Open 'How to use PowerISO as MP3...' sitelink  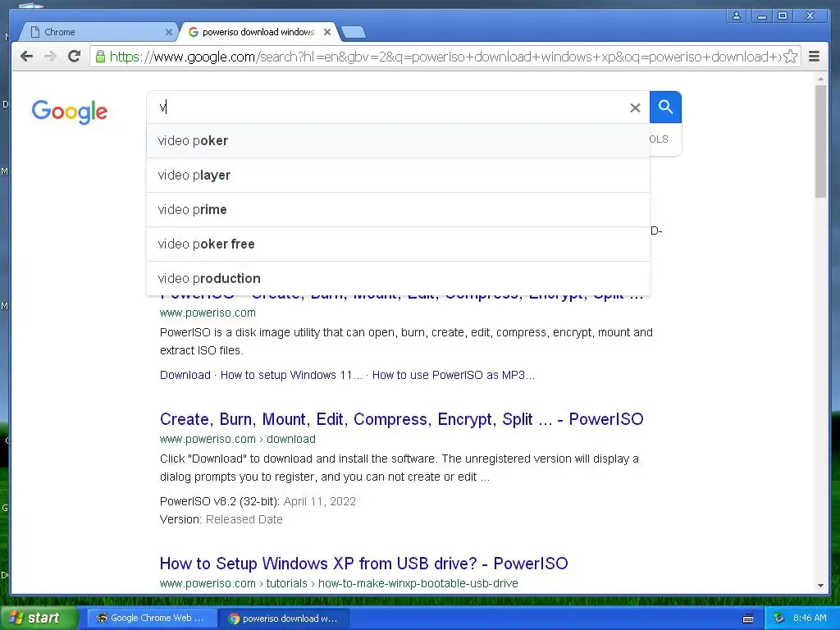point(453,375)
